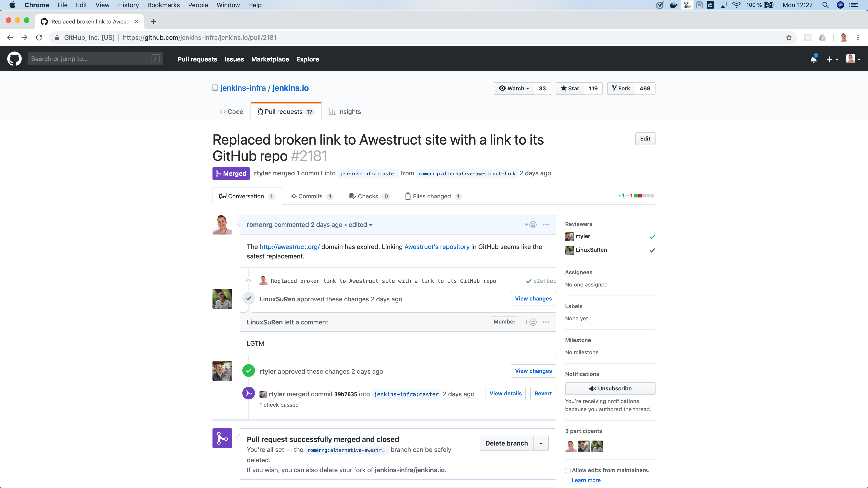
Task: Expand the create new plus dropdown
Action: pos(833,59)
